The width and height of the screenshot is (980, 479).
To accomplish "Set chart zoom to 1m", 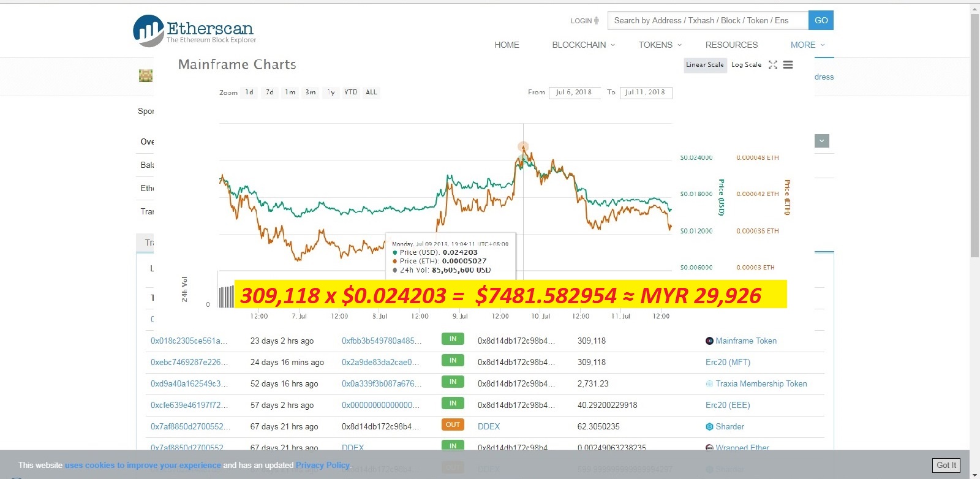I will click(x=290, y=92).
